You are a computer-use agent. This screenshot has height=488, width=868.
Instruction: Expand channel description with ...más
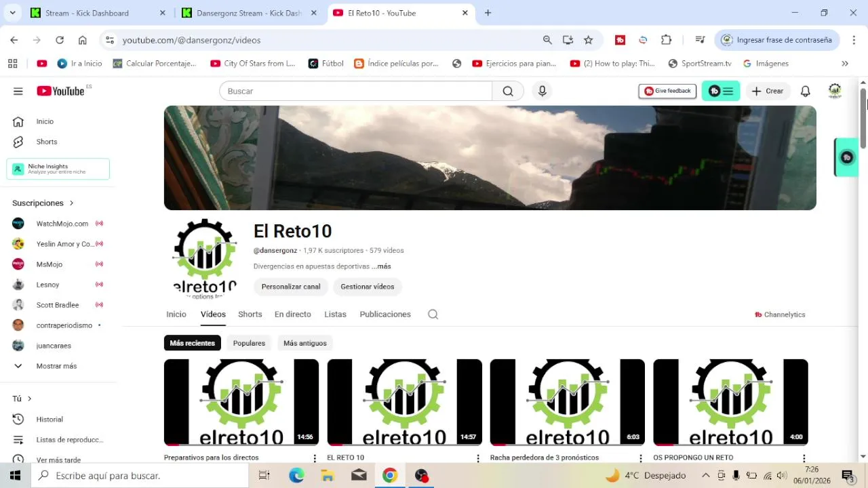(381, 266)
